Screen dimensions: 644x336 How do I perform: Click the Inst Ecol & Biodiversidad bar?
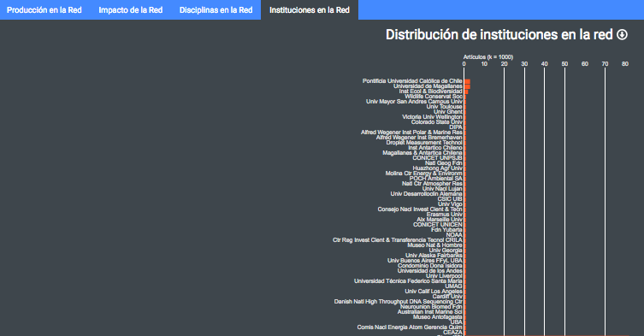466,91
